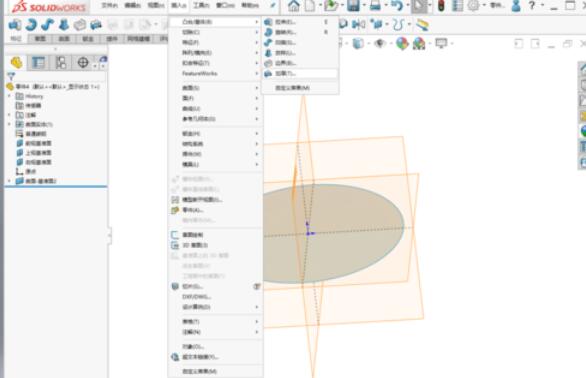The image size is (586, 378).
Task: Click the Revolved Boss/Base toolbar icon
Action: click(x=31, y=25)
